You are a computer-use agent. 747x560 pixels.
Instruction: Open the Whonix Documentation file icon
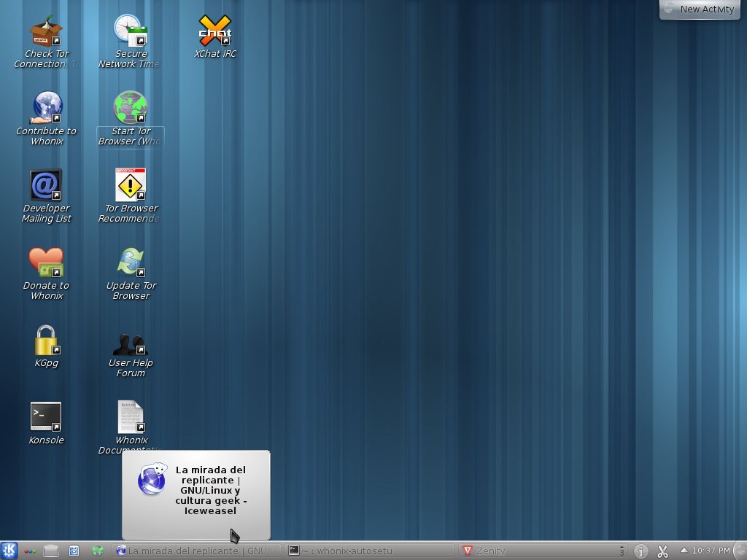[131, 416]
